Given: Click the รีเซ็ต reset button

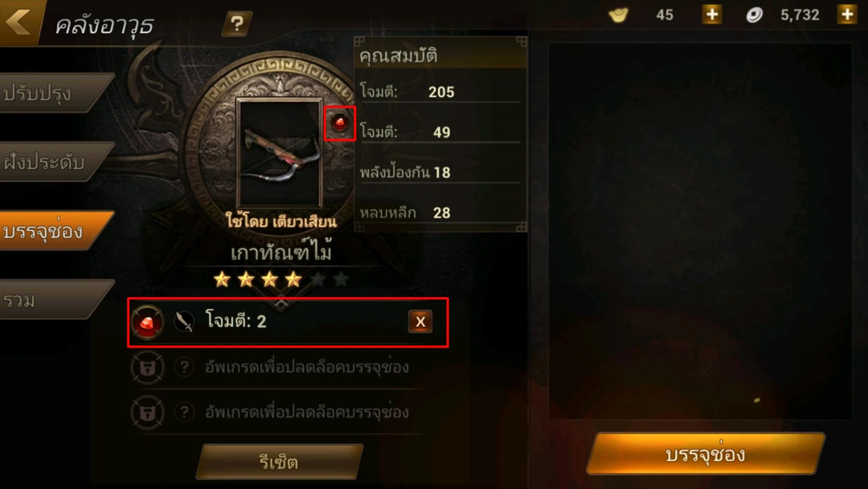Looking at the screenshot, I should pyautogui.click(x=279, y=462).
